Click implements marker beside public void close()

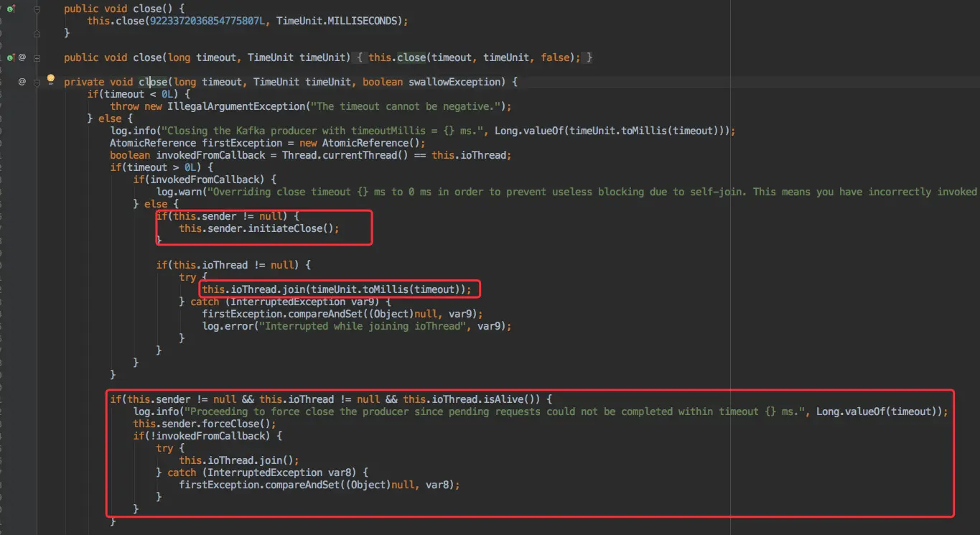coord(11,9)
